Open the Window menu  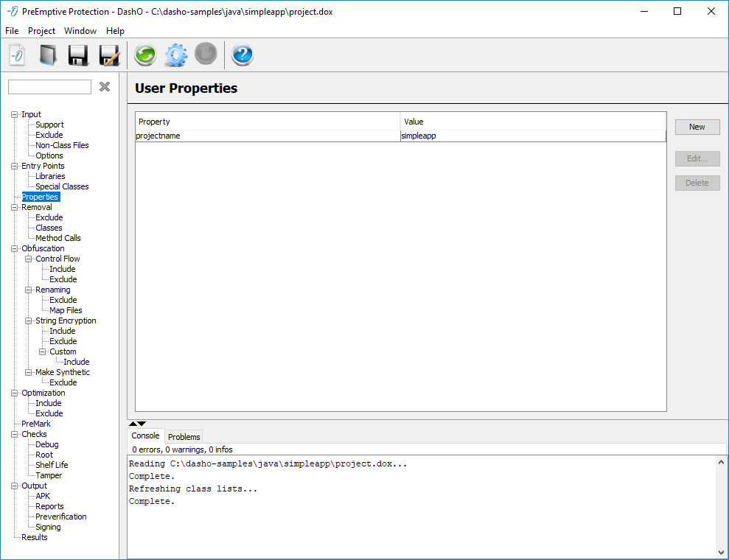tap(80, 31)
